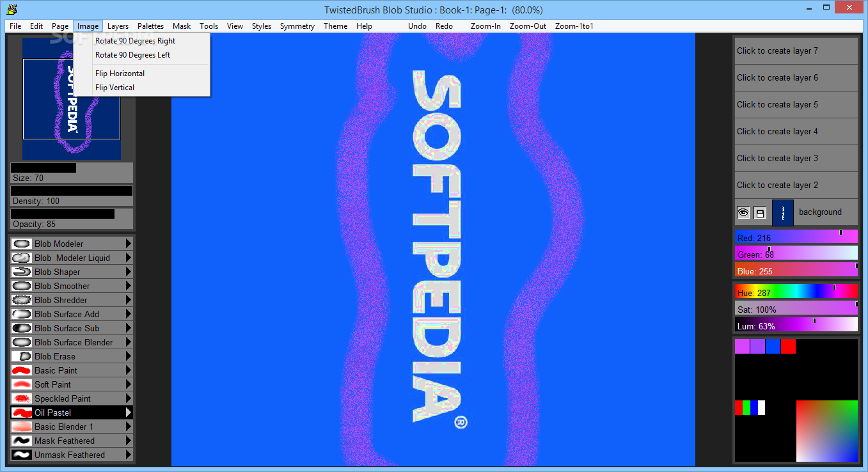Choose the Blob Surface Add brush icon
The height and width of the screenshot is (472, 868).
pos(22,314)
